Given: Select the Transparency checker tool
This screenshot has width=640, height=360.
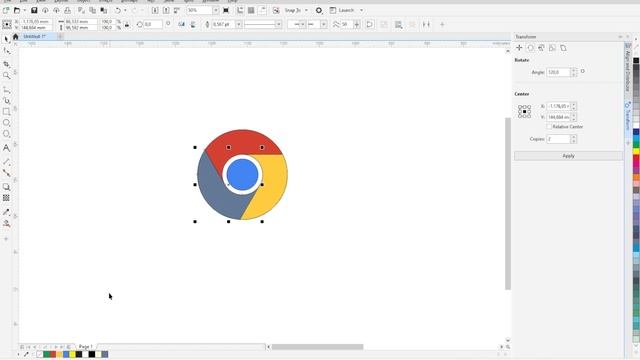Looking at the screenshot, I should 6,198.
